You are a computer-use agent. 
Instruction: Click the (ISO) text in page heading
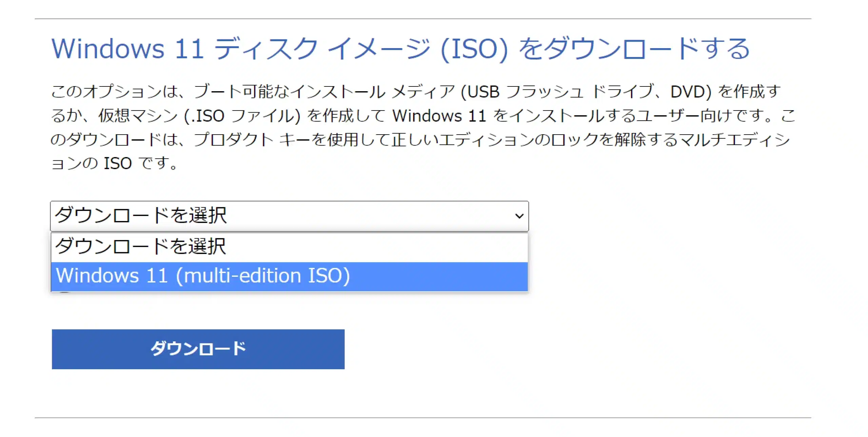click(x=474, y=49)
